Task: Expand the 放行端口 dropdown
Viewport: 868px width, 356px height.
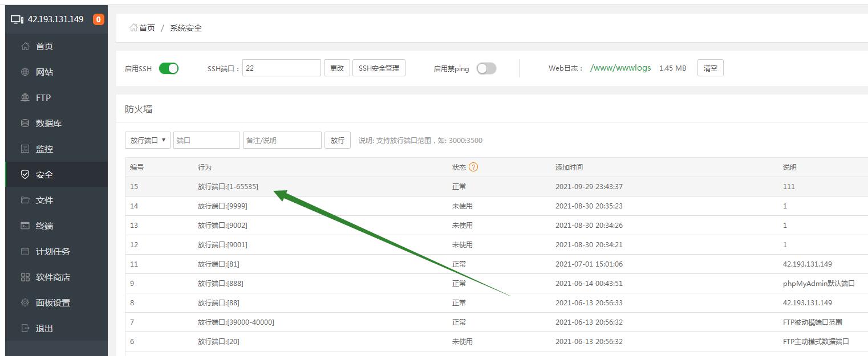Action: pyautogui.click(x=147, y=140)
